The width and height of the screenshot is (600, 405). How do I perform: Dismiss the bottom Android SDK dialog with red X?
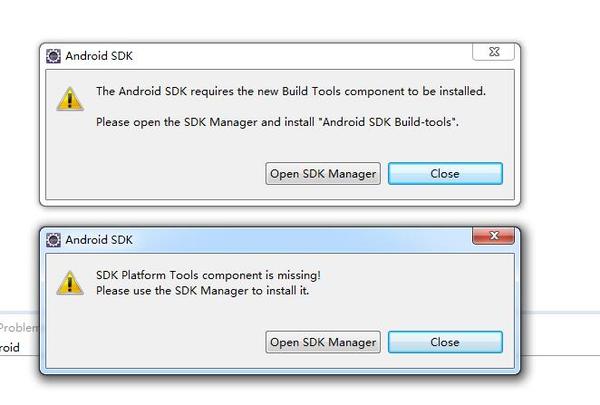(494, 235)
